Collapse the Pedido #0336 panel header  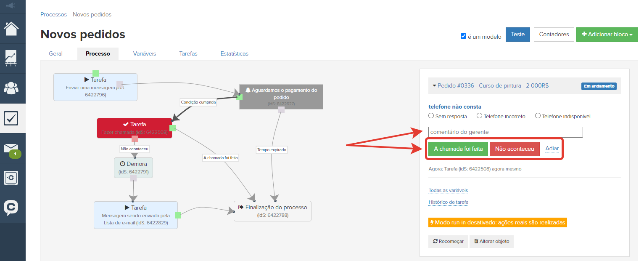pyautogui.click(x=493, y=85)
